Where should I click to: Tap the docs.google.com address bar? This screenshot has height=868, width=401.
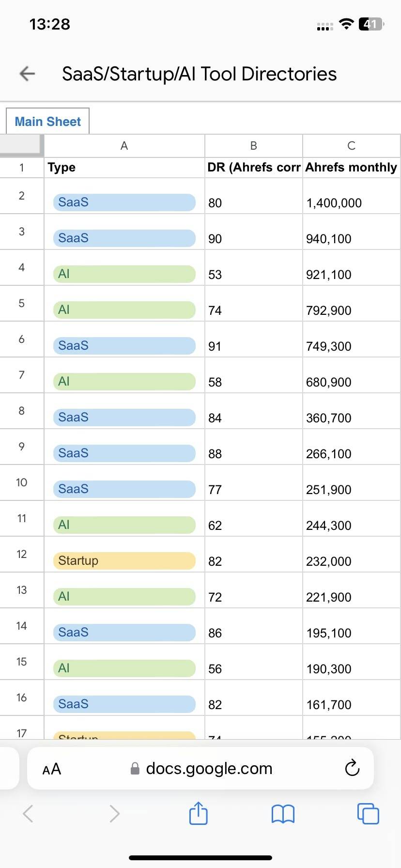coord(200,768)
